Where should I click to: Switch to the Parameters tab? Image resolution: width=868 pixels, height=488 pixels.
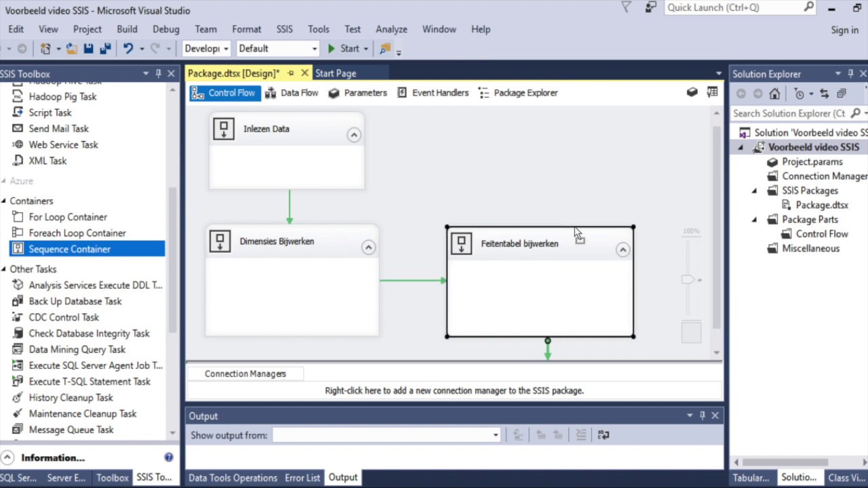(357, 93)
